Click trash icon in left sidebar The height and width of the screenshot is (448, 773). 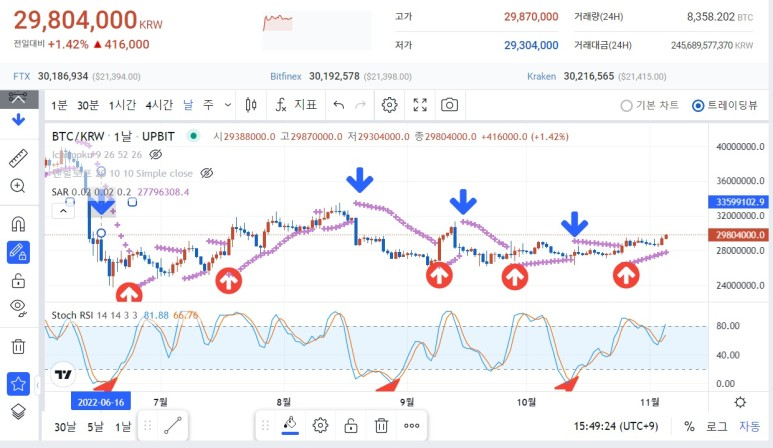coord(18,346)
